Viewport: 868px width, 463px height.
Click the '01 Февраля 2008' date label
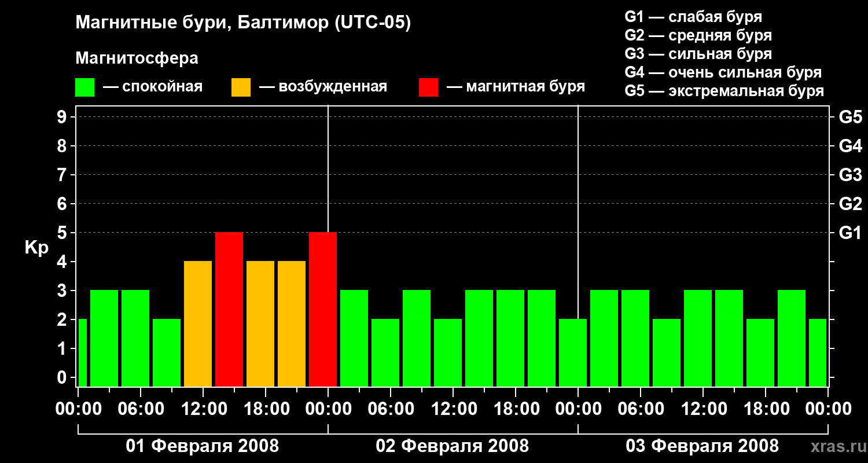pyautogui.click(x=203, y=446)
